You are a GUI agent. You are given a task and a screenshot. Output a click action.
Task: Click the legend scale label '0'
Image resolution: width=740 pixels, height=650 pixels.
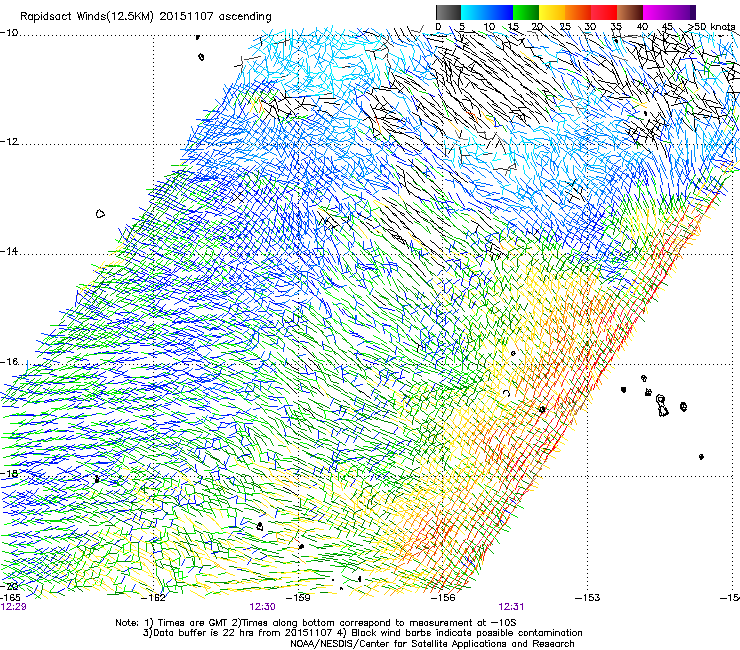pyautogui.click(x=438, y=26)
